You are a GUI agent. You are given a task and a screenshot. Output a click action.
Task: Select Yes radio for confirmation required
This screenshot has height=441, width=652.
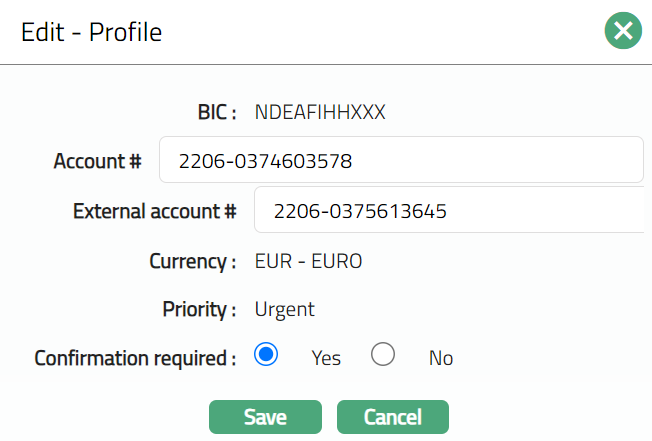click(266, 355)
